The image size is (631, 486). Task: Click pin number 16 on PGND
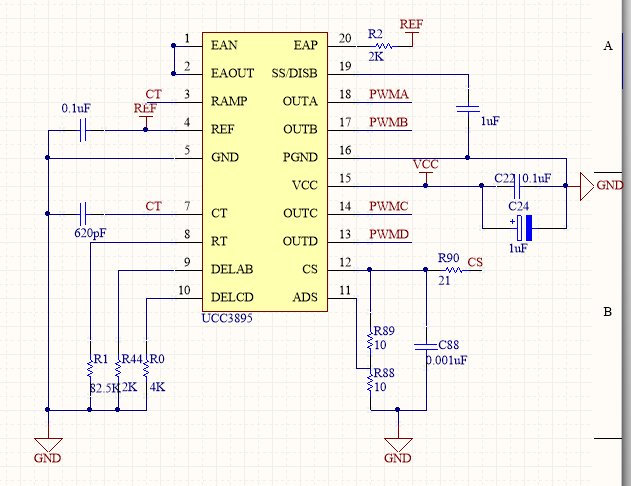click(345, 150)
